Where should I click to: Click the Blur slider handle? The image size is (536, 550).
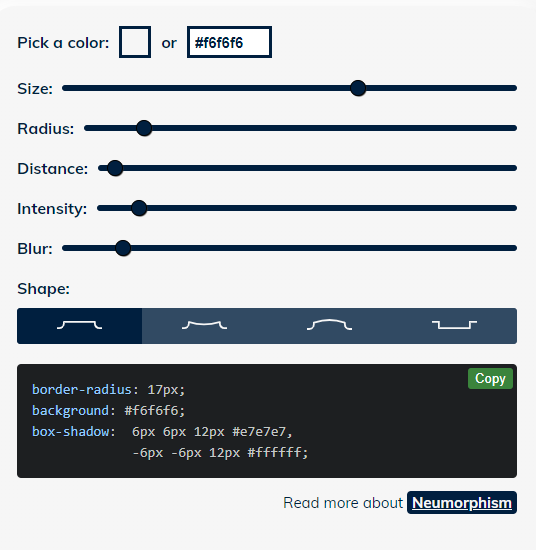(x=123, y=248)
